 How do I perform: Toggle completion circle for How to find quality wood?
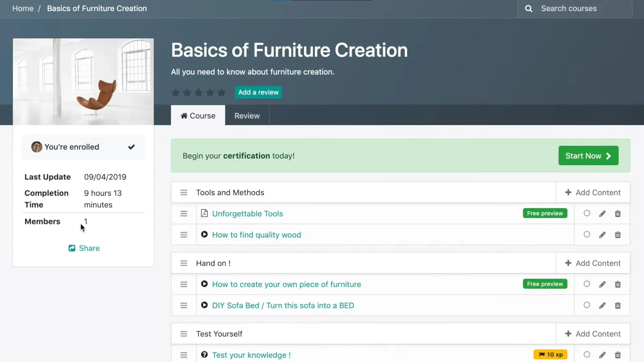click(587, 235)
